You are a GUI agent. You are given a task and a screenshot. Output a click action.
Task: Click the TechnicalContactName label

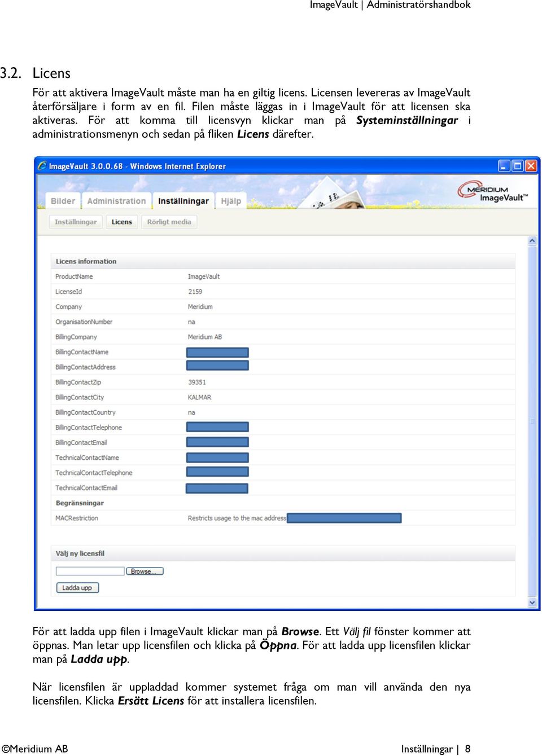(87, 458)
